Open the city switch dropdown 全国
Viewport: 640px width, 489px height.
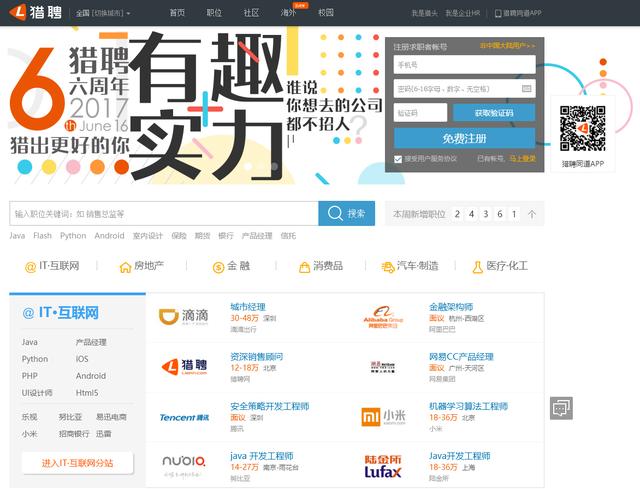(103, 13)
